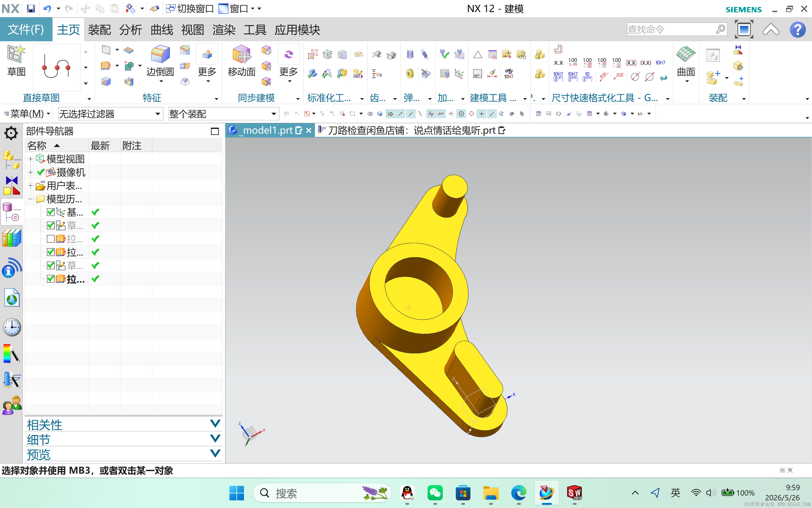Image resolution: width=812 pixels, height=508 pixels.
Task: Open the Web Browser sidebar icon
Action: coord(11,298)
